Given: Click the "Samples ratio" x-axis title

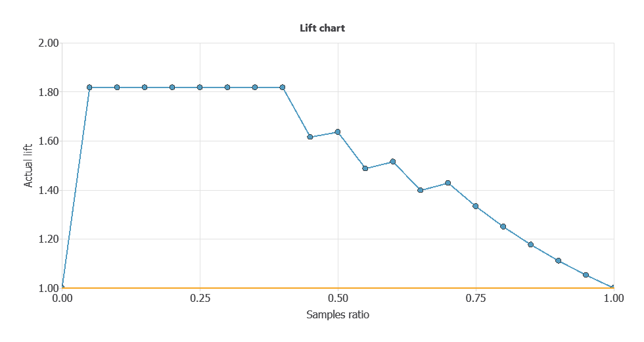Looking at the screenshot, I should point(338,314).
